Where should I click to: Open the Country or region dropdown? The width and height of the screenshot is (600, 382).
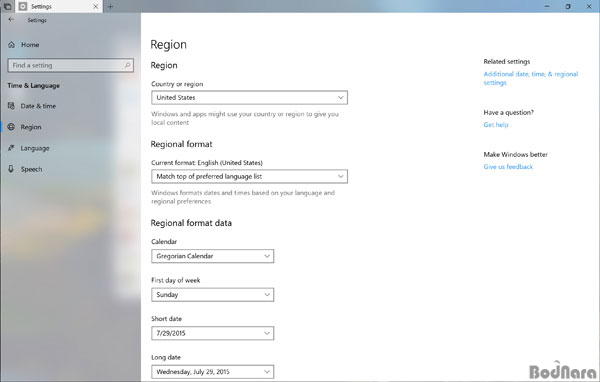click(249, 98)
